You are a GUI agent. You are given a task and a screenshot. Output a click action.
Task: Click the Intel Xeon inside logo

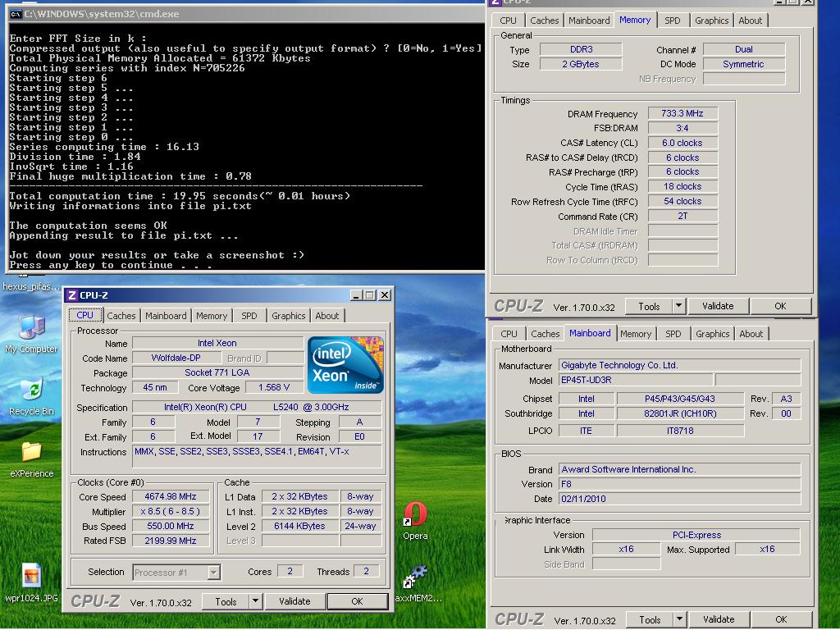tap(345, 365)
